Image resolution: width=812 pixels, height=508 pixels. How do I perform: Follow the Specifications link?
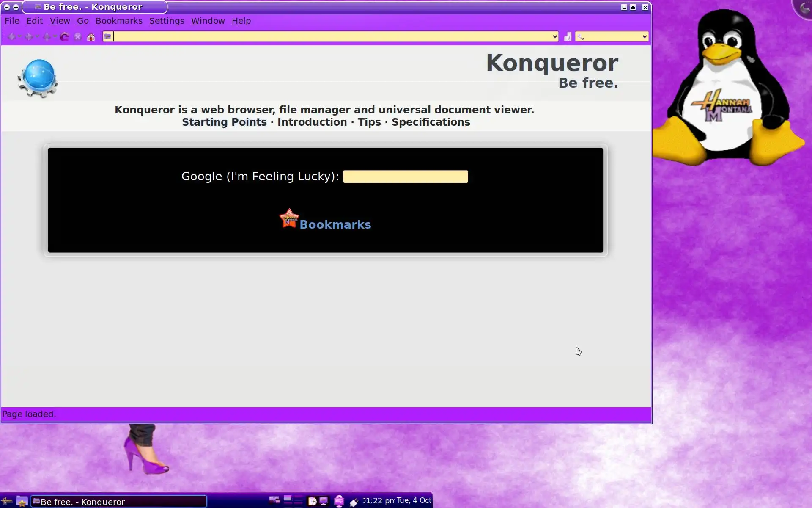431,122
